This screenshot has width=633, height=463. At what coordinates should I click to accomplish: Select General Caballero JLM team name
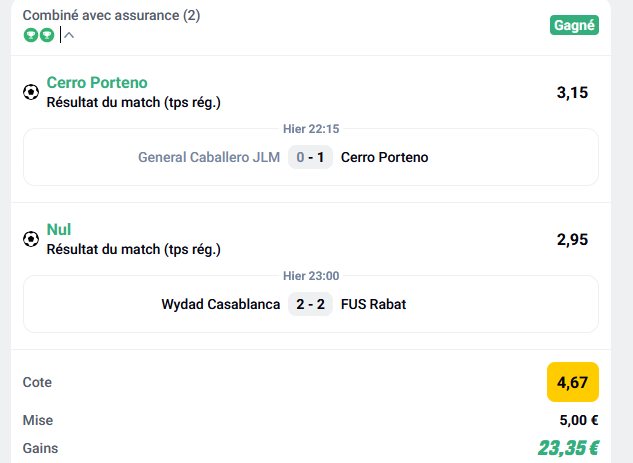pyautogui.click(x=209, y=157)
